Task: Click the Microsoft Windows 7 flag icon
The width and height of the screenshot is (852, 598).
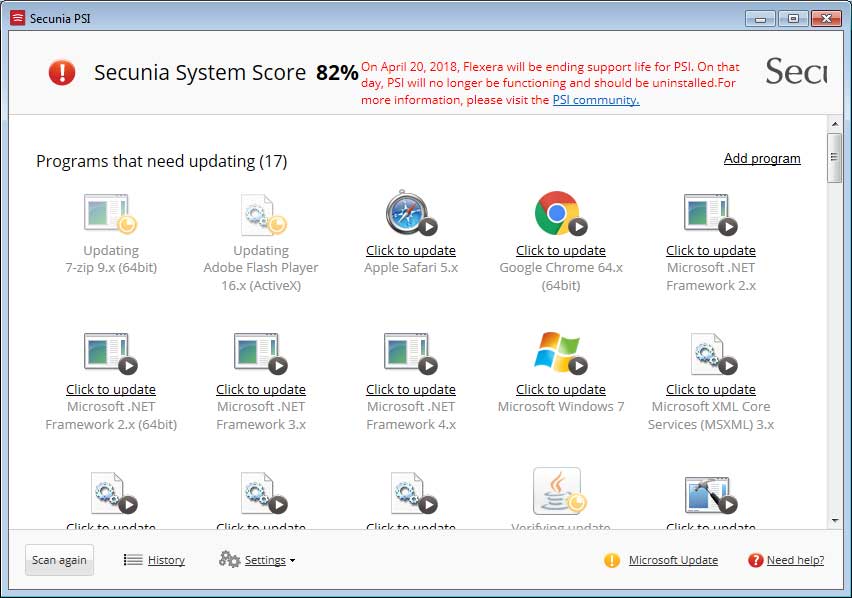Action: click(561, 353)
